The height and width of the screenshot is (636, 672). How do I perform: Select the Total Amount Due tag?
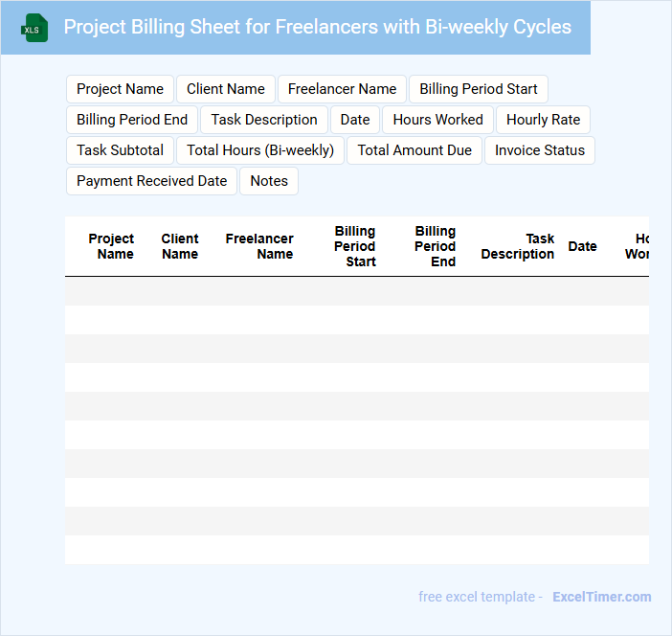[414, 150]
